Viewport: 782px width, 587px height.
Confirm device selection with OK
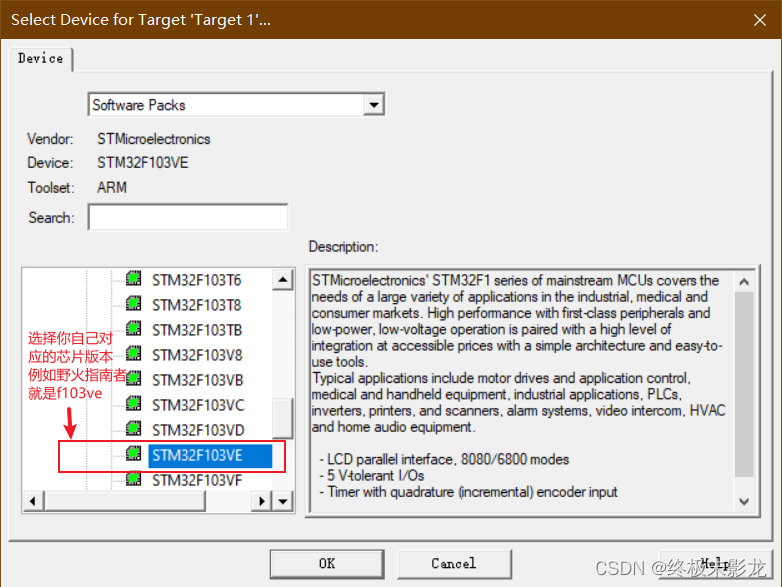click(x=327, y=564)
